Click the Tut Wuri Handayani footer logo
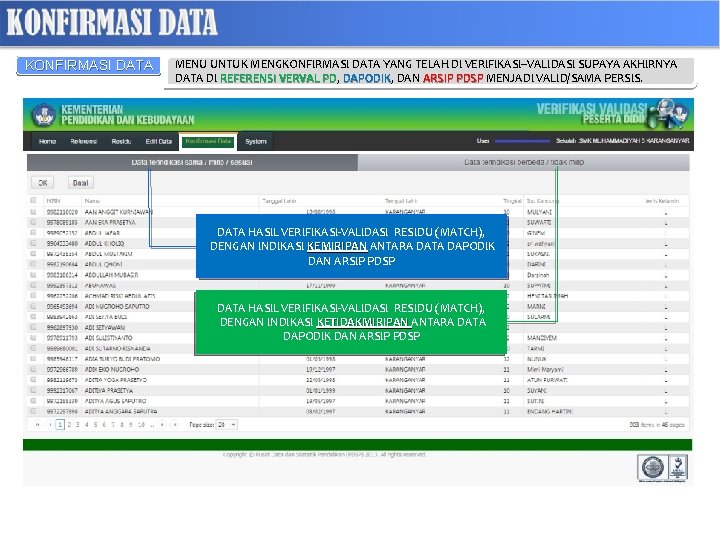 pos(677,467)
